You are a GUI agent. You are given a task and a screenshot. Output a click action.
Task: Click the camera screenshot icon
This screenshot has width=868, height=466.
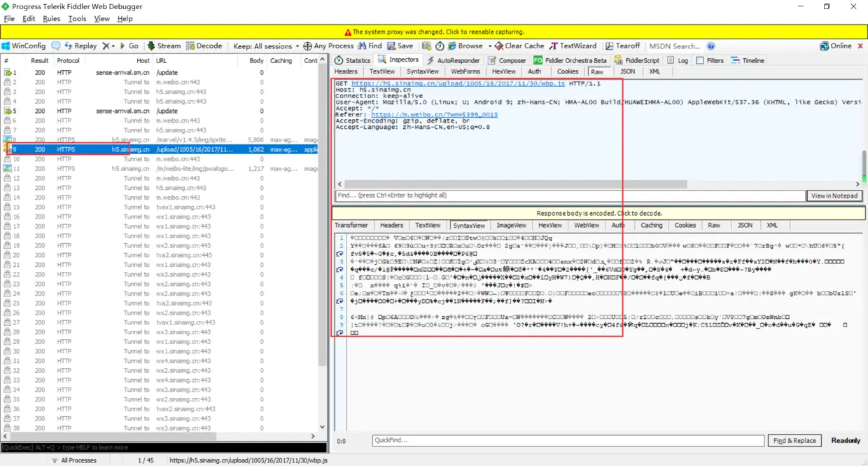coord(426,46)
